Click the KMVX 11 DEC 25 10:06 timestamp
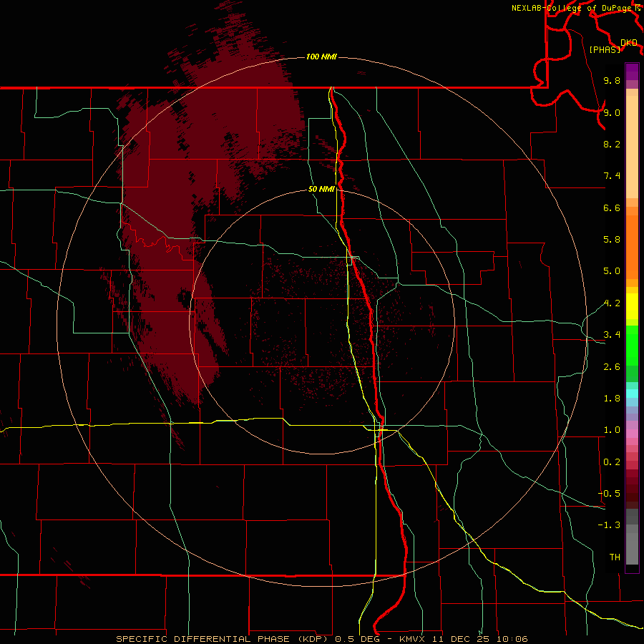The image size is (644, 644). (x=463, y=639)
